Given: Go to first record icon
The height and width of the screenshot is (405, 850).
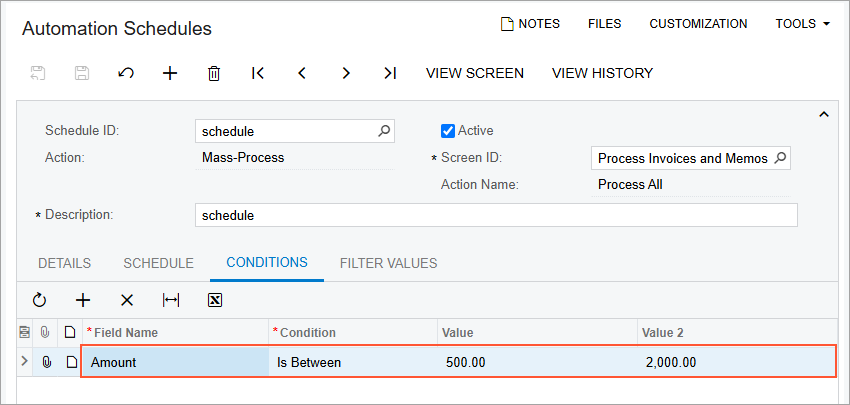Looking at the screenshot, I should pos(258,73).
